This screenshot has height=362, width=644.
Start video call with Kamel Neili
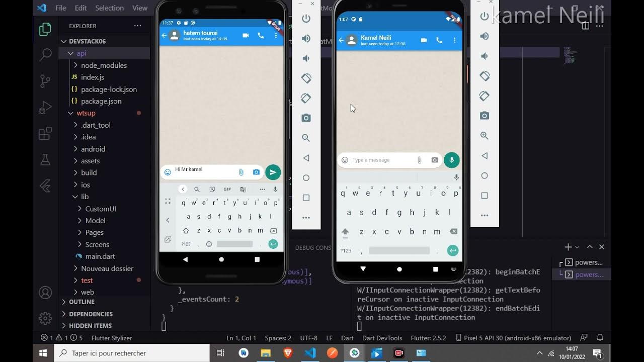click(424, 40)
